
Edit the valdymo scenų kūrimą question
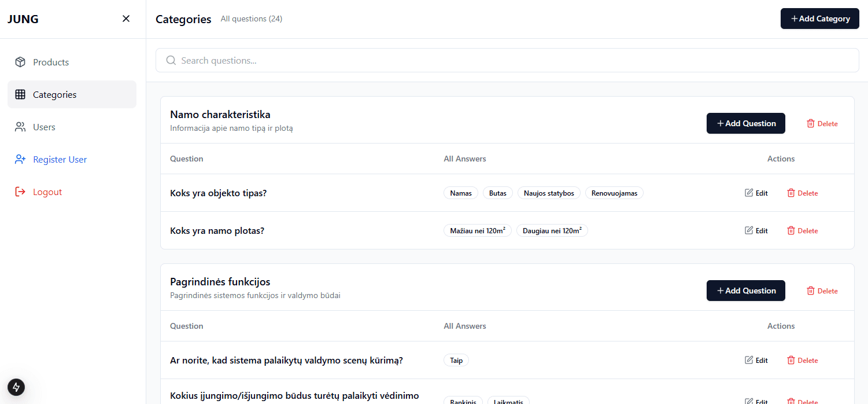pos(756,360)
